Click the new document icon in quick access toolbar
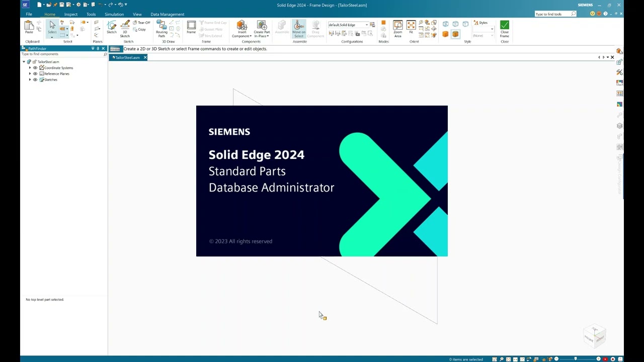The image size is (644, 362). point(39,5)
